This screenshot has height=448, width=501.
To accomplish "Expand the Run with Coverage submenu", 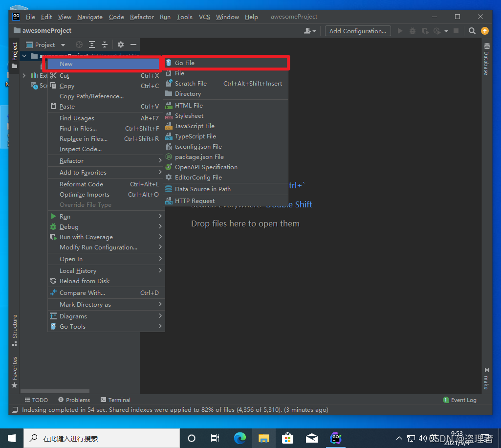I will coord(106,237).
